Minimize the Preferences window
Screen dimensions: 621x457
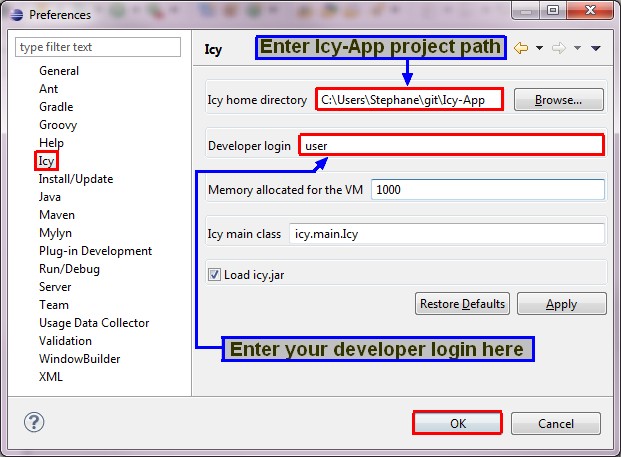[x=526, y=10]
